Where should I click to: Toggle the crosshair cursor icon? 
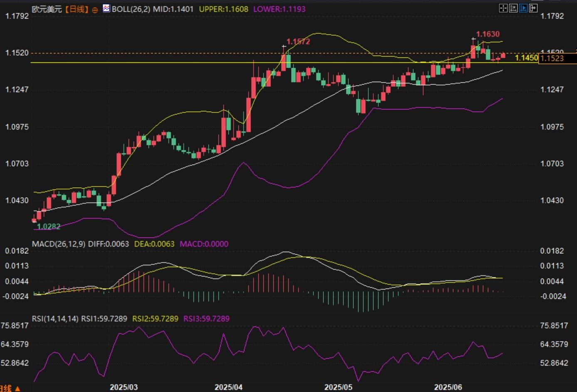coord(503,8)
